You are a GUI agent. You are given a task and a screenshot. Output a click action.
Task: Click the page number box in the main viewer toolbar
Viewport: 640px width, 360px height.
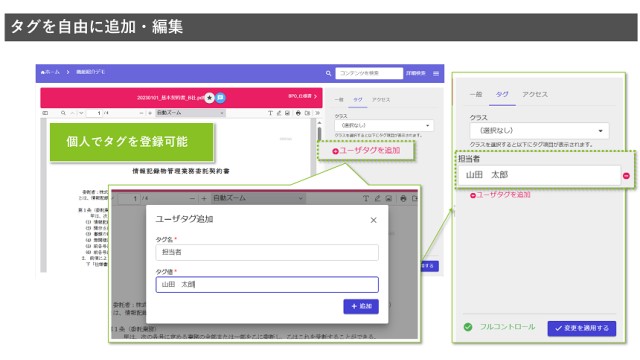pyautogui.click(x=95, y=113)
